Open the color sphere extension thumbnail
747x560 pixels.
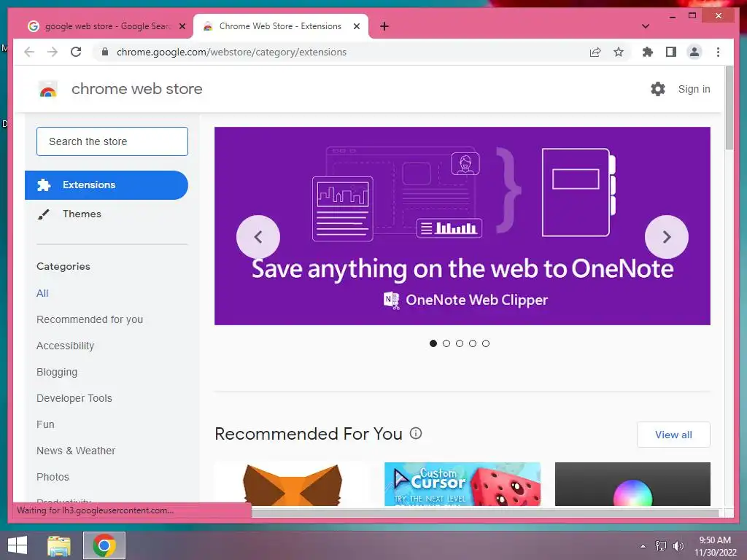pos(632,484)
